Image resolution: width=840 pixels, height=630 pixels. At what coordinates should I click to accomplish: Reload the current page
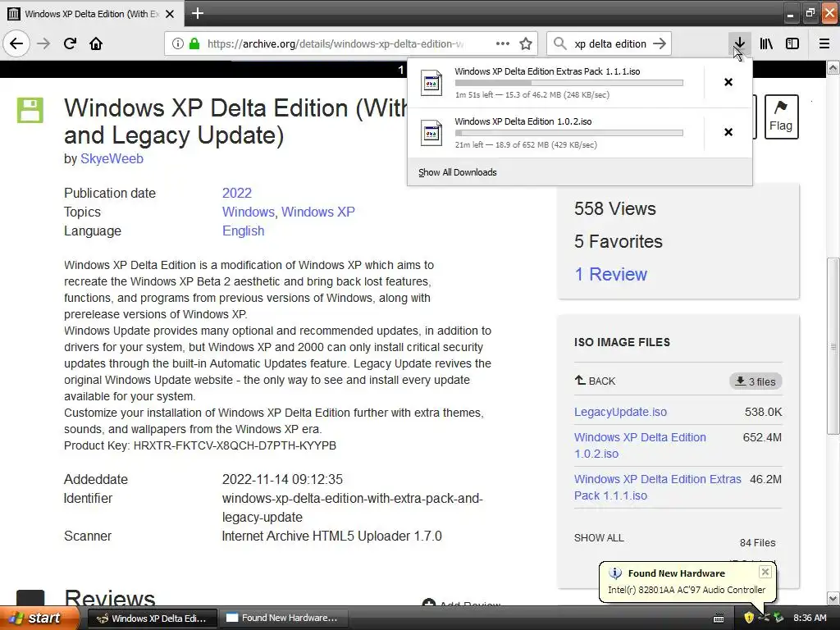pos(70,43)
